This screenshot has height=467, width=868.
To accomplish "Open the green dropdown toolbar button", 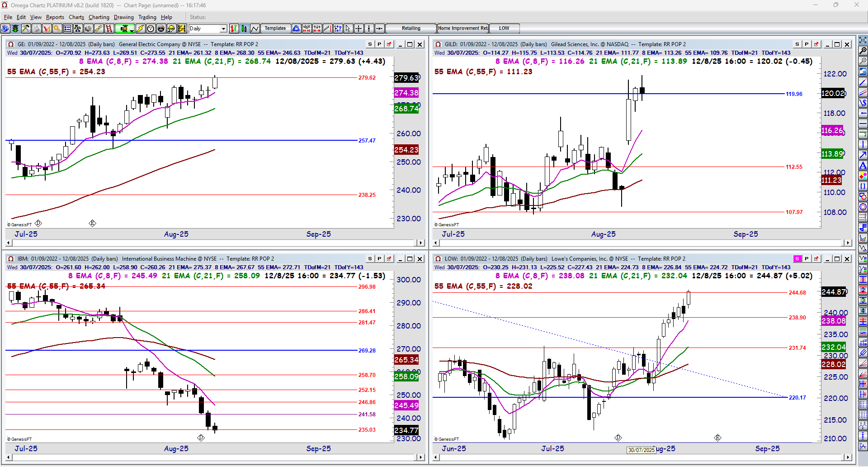I will tap(125, 29).
